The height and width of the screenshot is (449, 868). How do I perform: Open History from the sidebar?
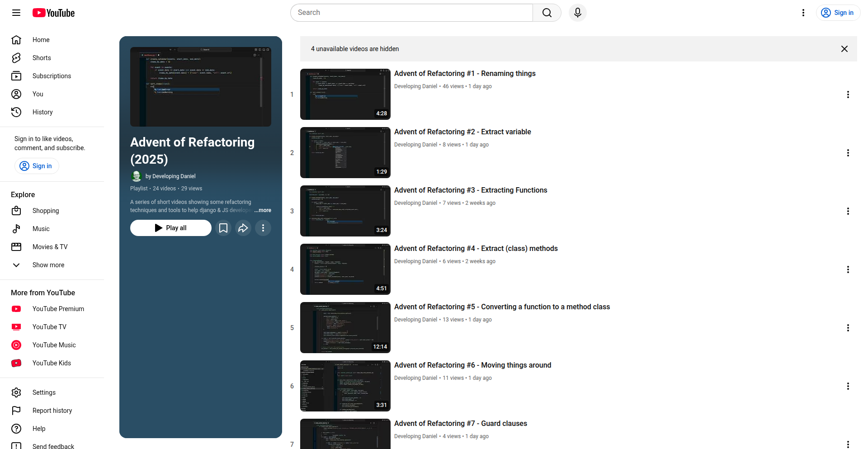[42, 112]
